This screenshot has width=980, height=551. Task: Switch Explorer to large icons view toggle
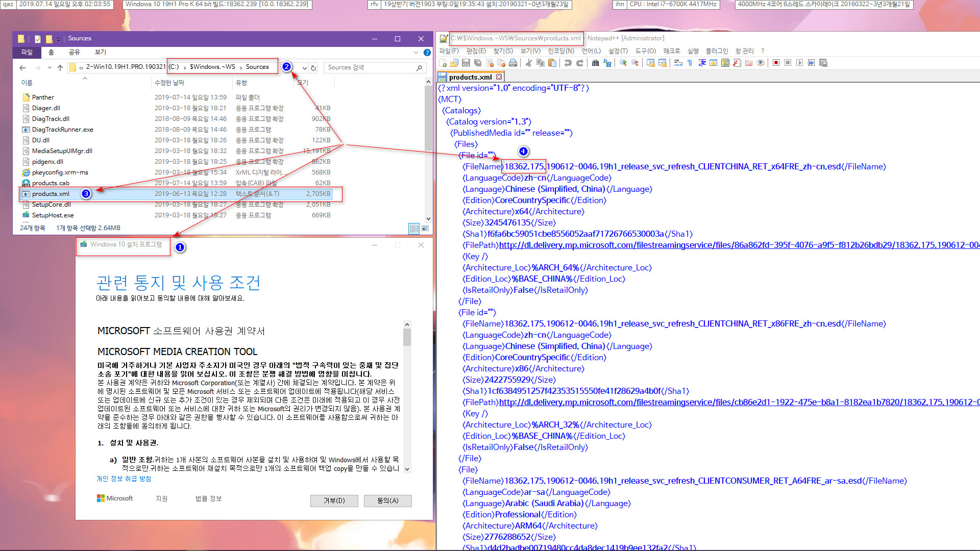(425, 229)
